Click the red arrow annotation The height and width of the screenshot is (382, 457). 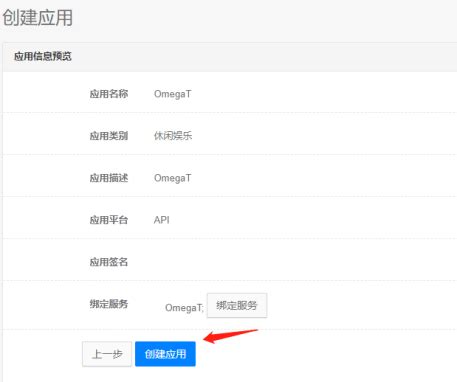[230, 336]
